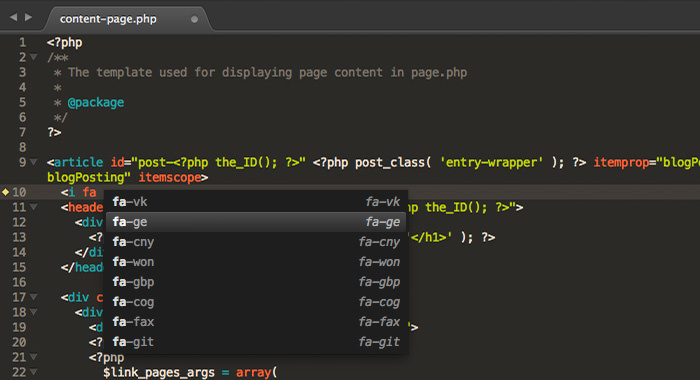The width and height of the screenshot is (700, 380).
Task: Select the highlighted fa-ge suggestion
Action: tap(256, 222)
